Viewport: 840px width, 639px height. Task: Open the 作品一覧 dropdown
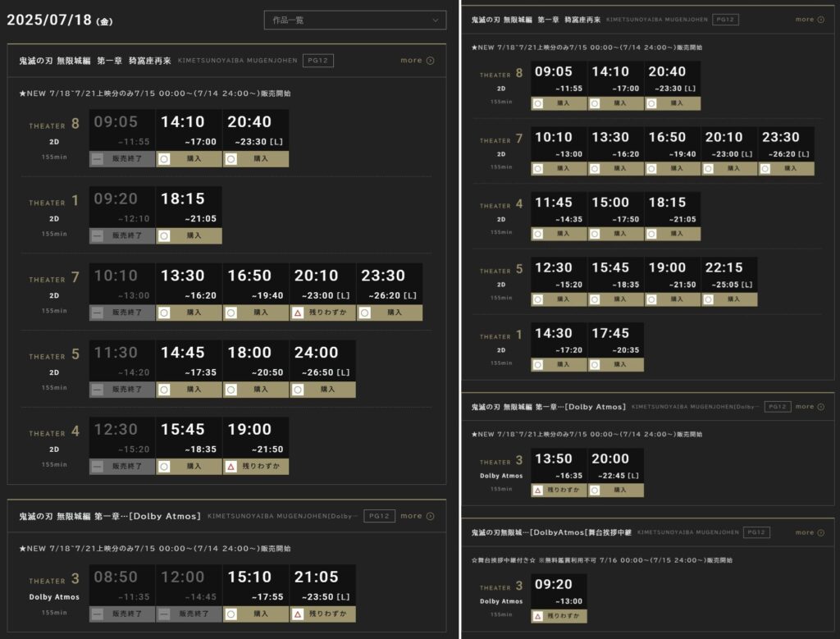coord(354,20)
